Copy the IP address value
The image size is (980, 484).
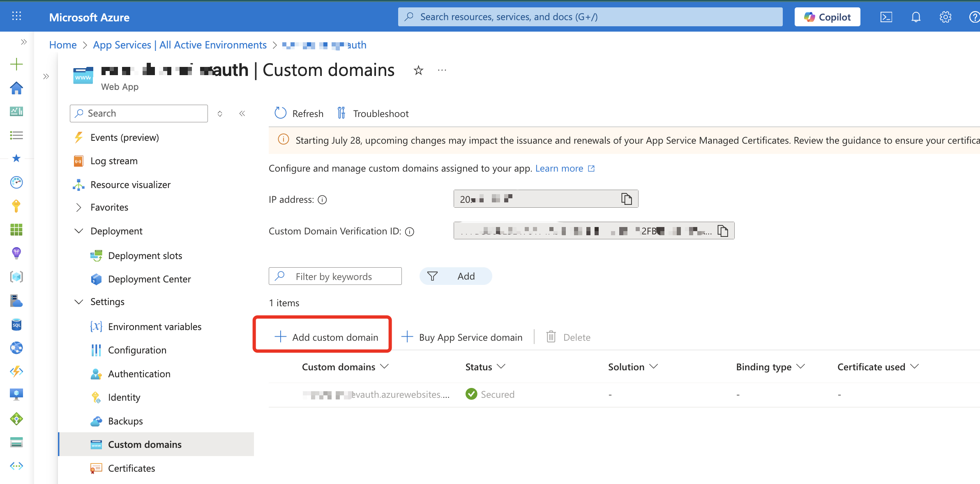click(x=626, y=199)
